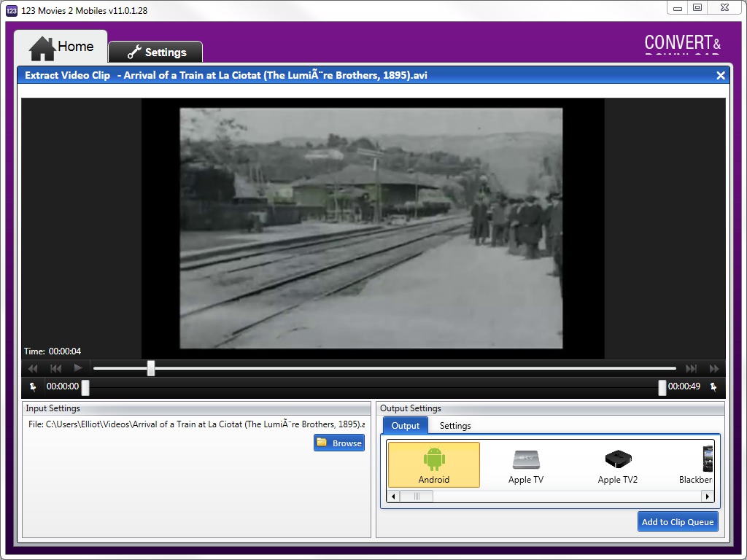Viewport: 747px width, 560px height.
Task: Click the fast forward button
Action: click(x=713, y=368)
